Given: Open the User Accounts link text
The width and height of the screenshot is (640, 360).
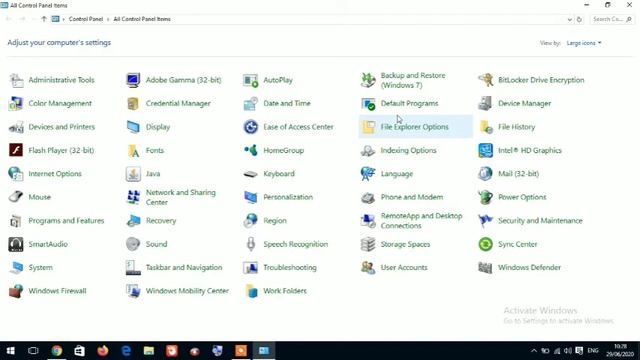Looking at the screenshot, I should [404, 268].
